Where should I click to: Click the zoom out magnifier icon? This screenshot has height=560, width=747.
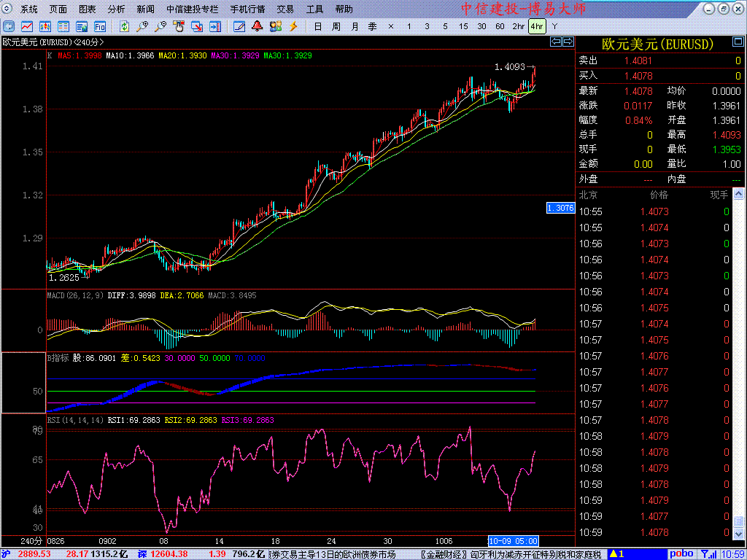(x=160, y=26)
